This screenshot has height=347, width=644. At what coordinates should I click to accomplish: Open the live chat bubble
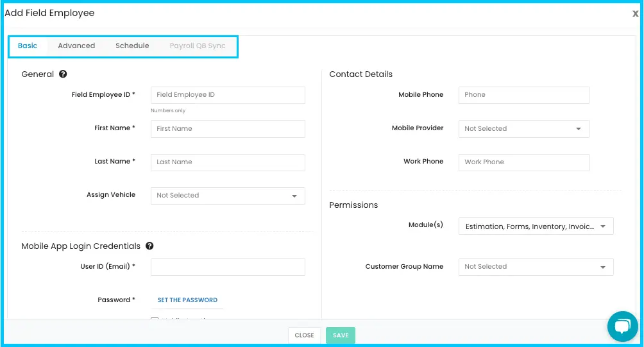point(622,326)
